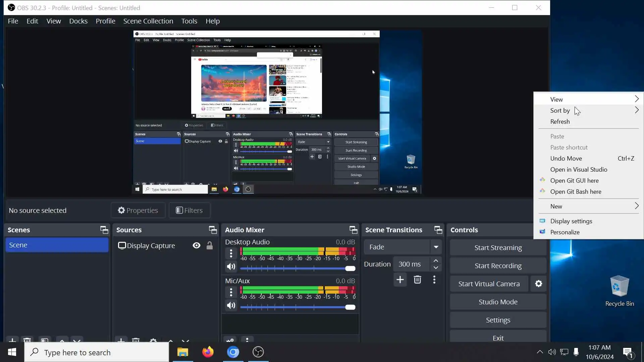This screenshot has height=362, width=644.
Task: Add a new scene transition with plus icon
Action: pos(400,280)
